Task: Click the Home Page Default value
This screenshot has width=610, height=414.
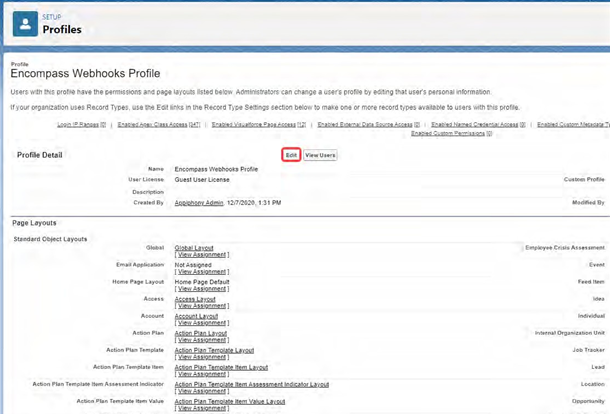Action: (x=202, y=282)
